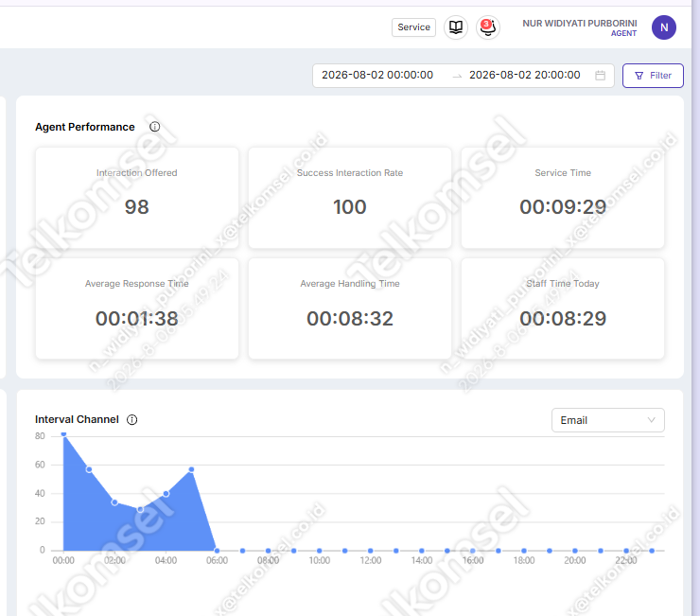Click the Interval Channel info icon
The image size is (700, 616).
coord(131,419)
